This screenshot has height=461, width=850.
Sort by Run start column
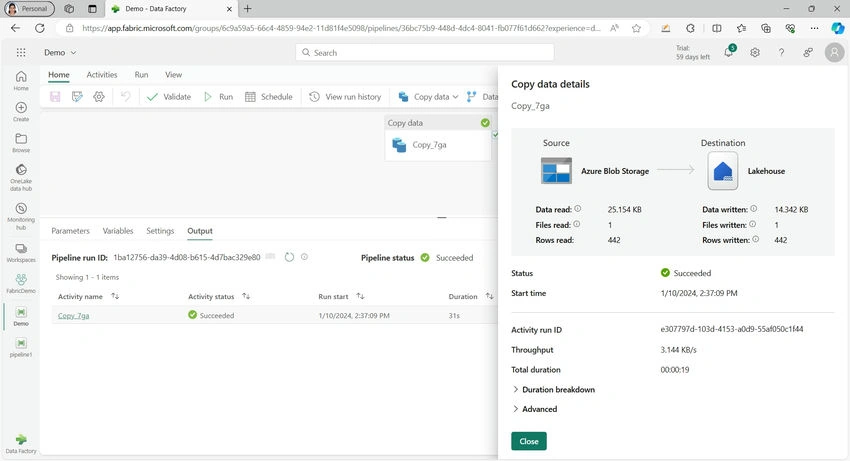click(360, 296)
